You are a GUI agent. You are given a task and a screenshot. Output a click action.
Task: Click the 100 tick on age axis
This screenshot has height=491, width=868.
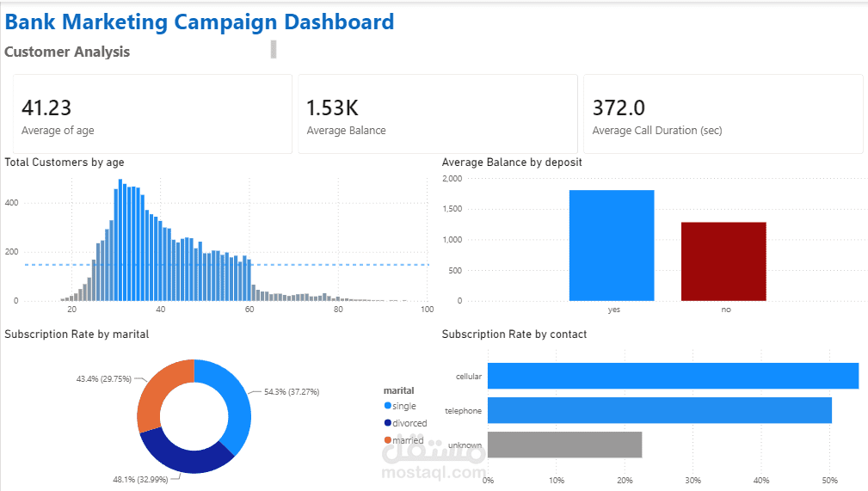(427, 310)
